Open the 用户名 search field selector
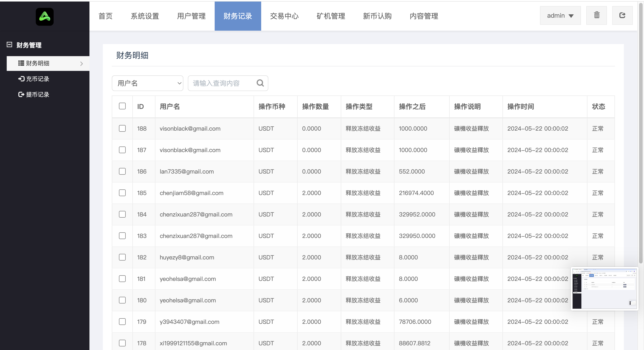The image size is (644, 350). pos(148,83)
